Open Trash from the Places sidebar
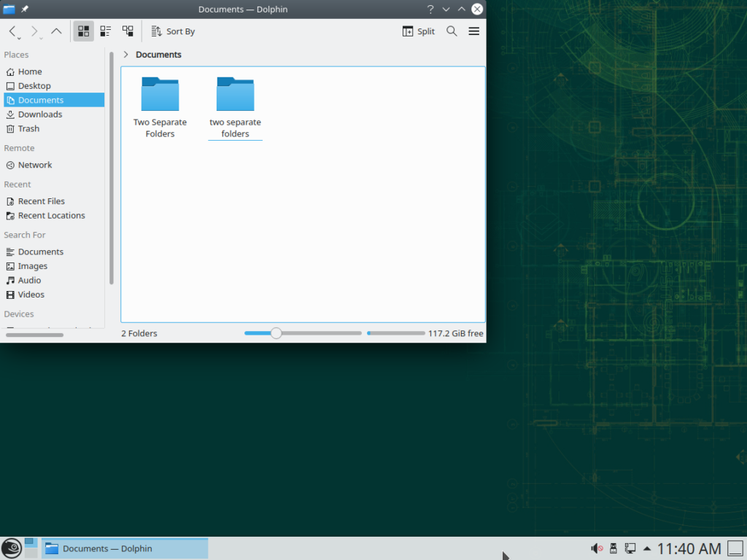The height and width of the screenshot is (560, 747). (27, 128)
